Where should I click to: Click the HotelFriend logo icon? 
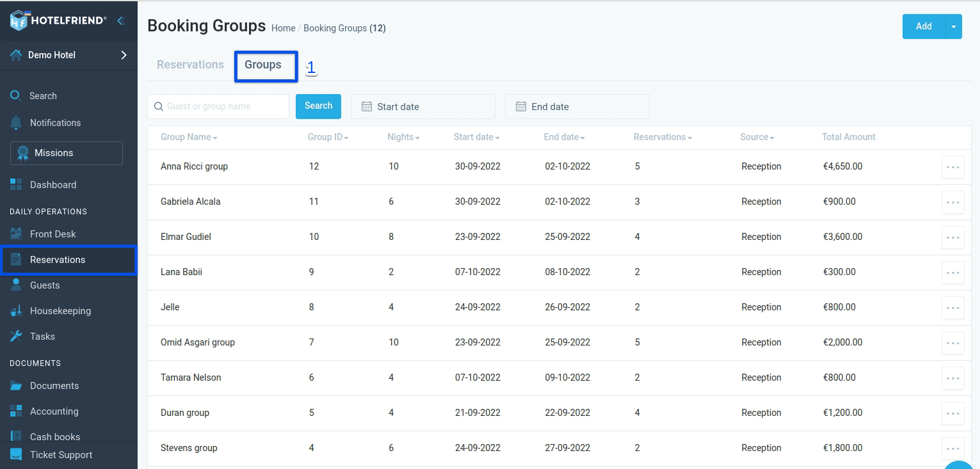point(19,20)
